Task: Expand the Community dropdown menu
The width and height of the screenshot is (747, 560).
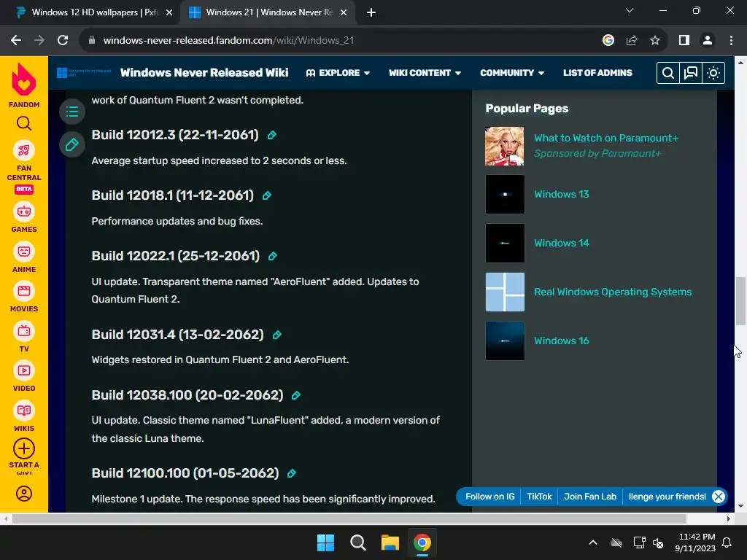Action: tap(512, 73)
